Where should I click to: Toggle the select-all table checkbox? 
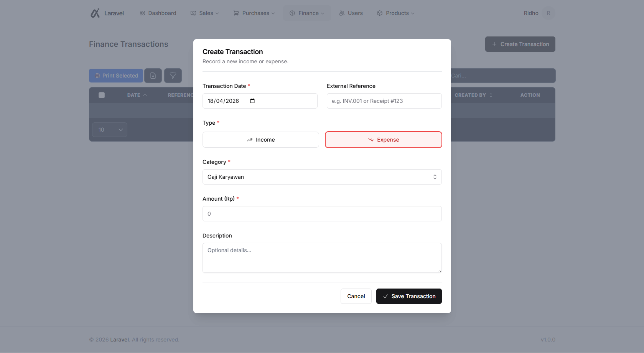click(102, 95)
